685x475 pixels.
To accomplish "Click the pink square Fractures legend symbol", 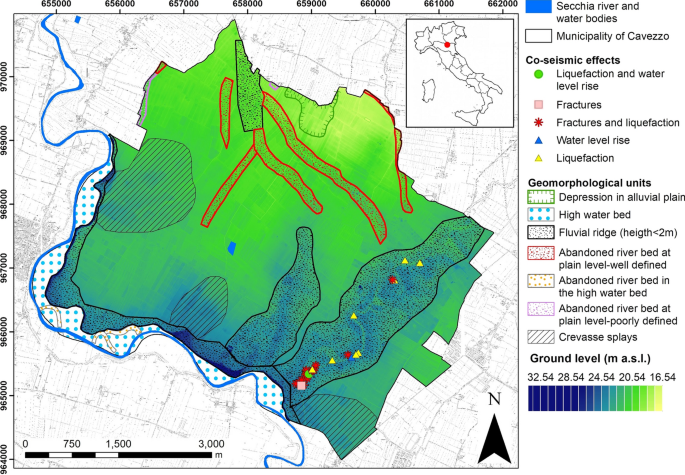I will pos(539,105).
